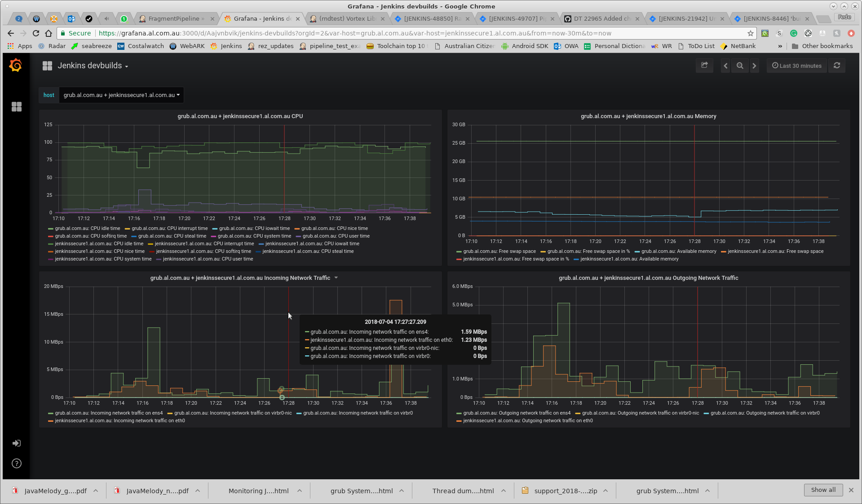This screenshot has height=504, width=862.
Task: Open Other bookmarks folder
Action: (x=822, y=46)
